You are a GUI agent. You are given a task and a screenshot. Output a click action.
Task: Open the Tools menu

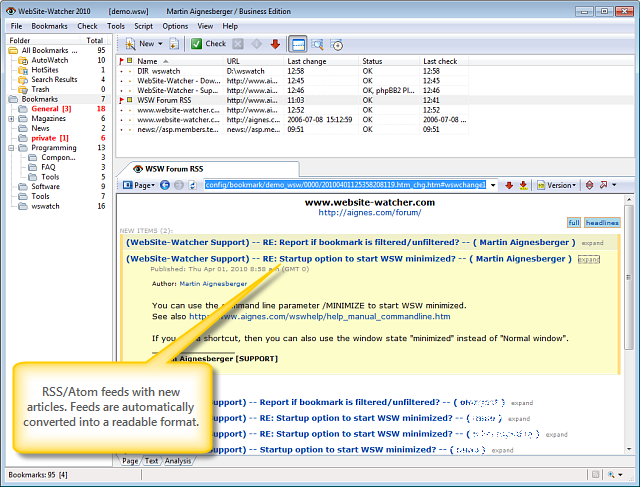coord(116,26)
